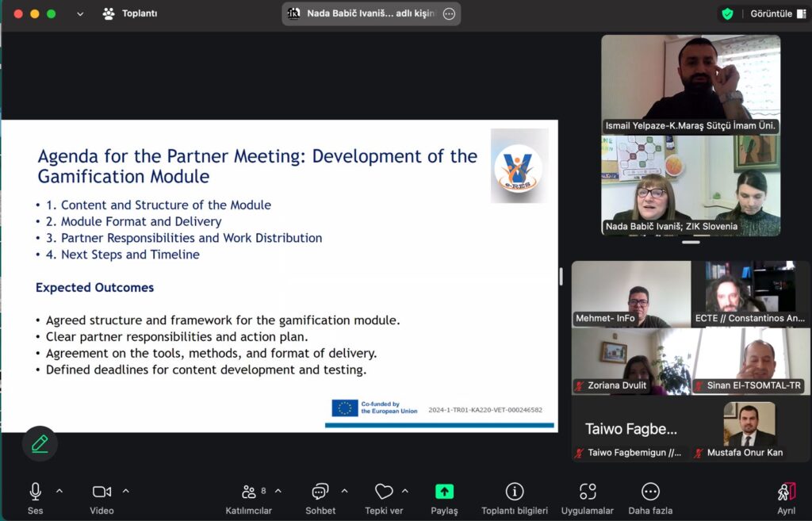This screenshot has height=521, width=812.
Task: Open the Toplantı menu in the title bar
Action: [130, 13]
